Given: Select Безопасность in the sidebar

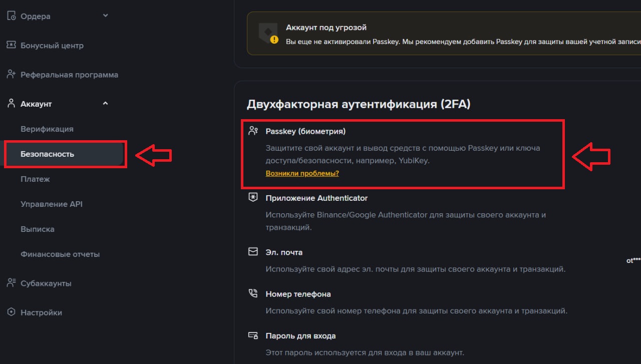Looking at the screenshot, I should click(x=47, y=154).
